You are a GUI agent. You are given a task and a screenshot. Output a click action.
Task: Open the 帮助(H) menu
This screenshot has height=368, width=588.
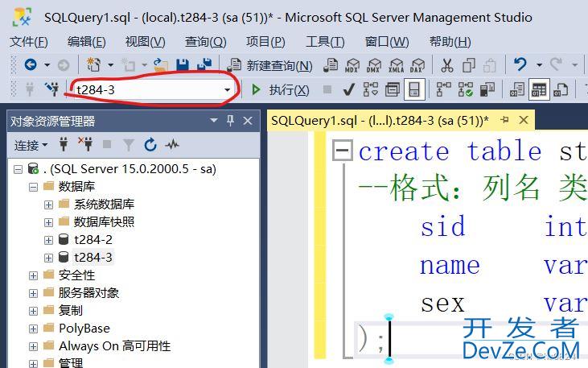pyautogui.click(x=450, y=41)
